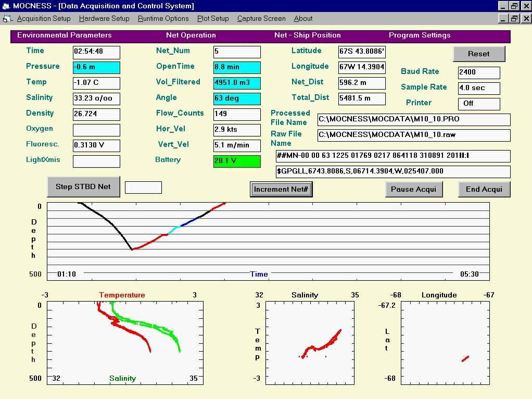The image size is (532, 399).
Task: Open the Runtime Options menu
Action: coord(163,19)
